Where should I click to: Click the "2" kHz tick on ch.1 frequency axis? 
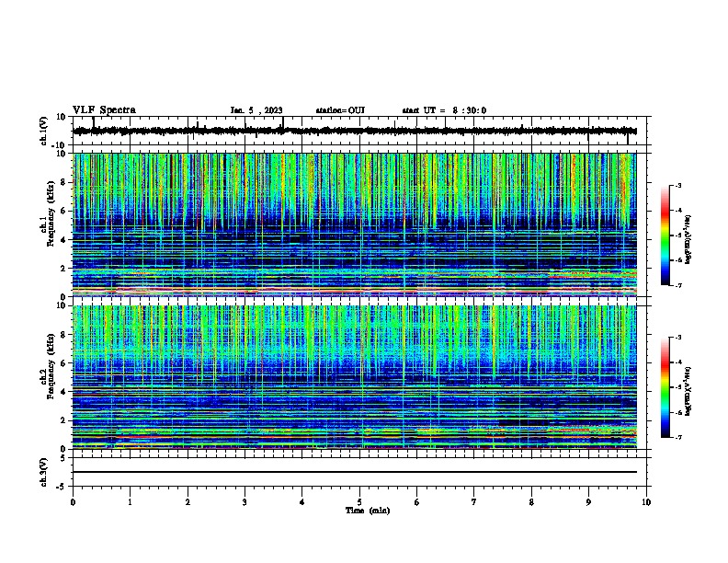pyautogui.click(x=63, y=269)
